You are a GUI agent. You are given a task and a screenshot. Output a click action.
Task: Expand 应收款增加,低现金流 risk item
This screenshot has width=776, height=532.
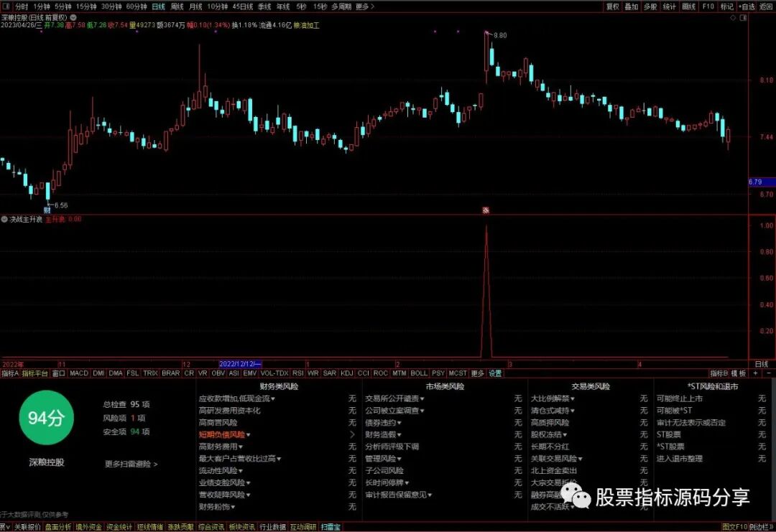pos(236,398)
